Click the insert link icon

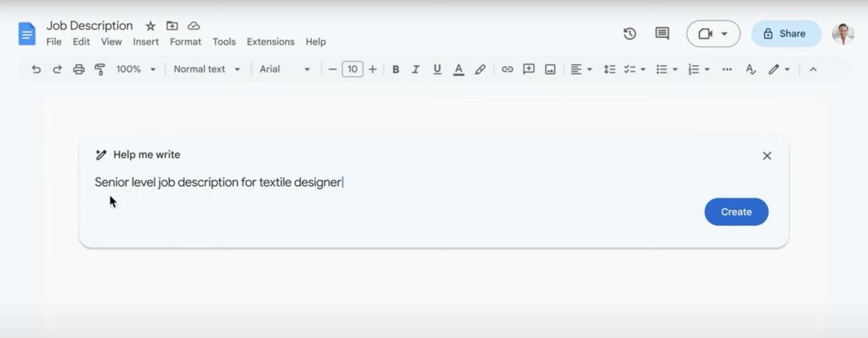click(507, 69)
